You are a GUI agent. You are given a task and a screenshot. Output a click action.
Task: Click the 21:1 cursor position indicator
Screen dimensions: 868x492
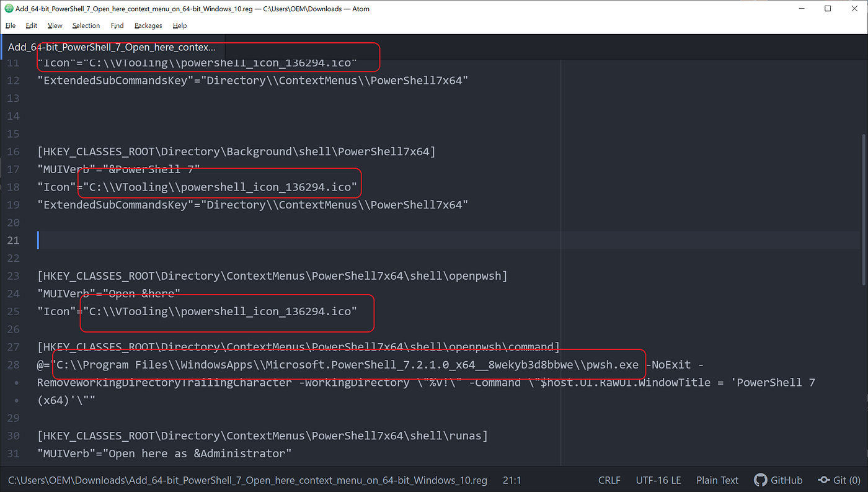(511, 480)
